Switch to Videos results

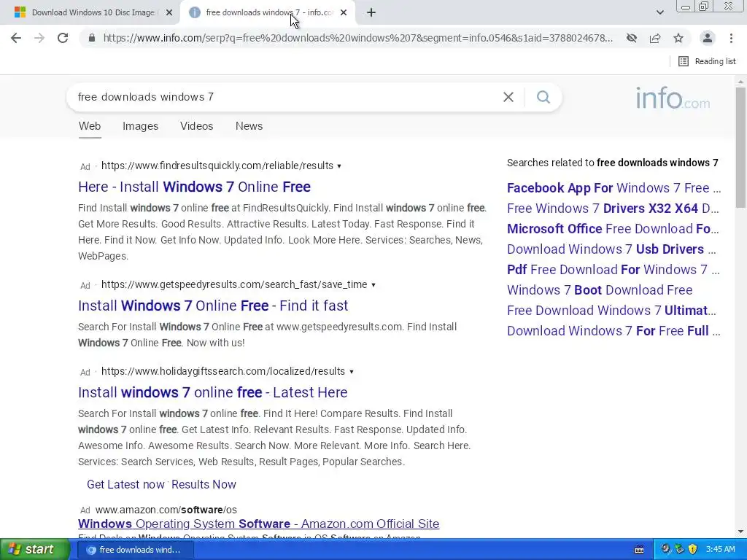coord(196,126)
